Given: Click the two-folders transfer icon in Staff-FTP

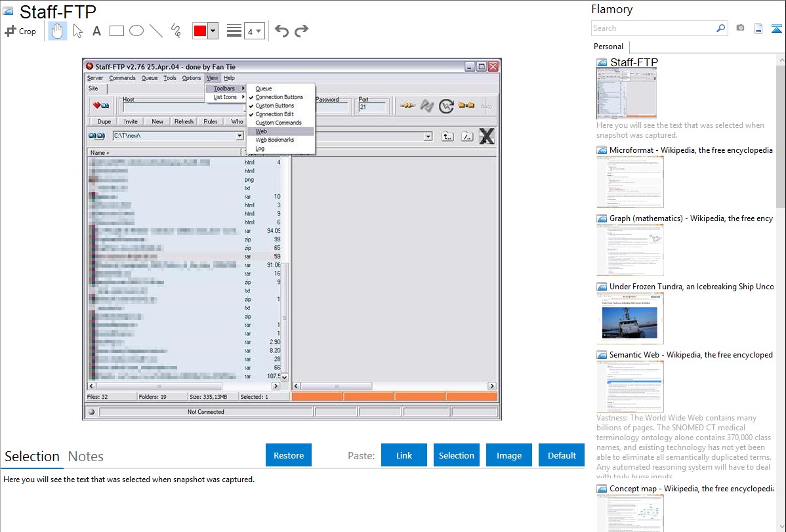Looking at the screenshot, I should pos(466,106).
